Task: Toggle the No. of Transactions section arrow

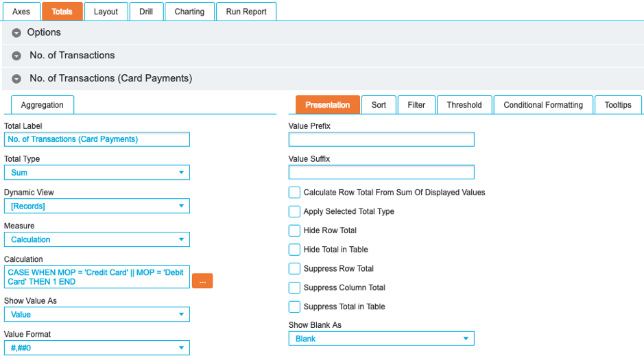Action: (16, 56)
